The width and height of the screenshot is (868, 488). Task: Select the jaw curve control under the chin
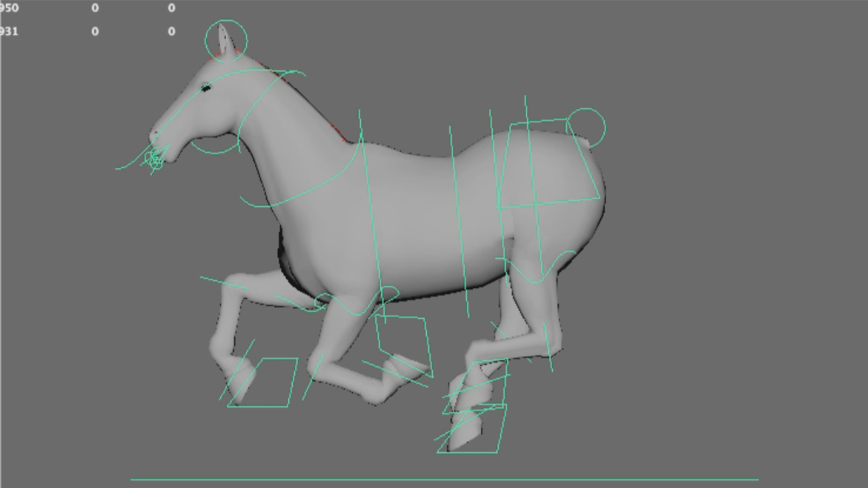[214, 152]
